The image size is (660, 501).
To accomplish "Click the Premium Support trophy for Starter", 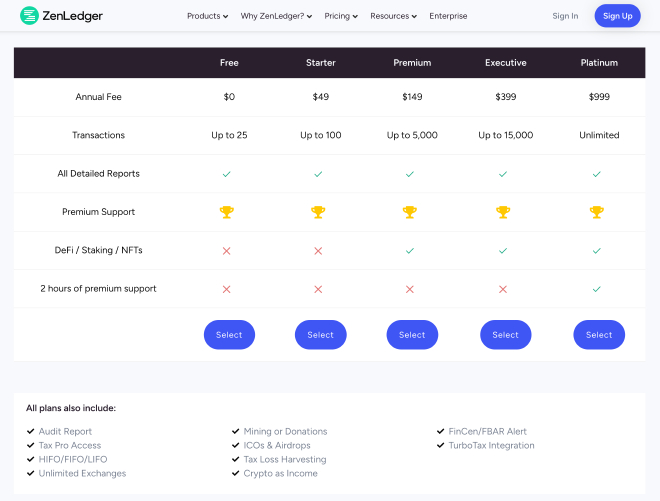I will (x=318, y=212).
